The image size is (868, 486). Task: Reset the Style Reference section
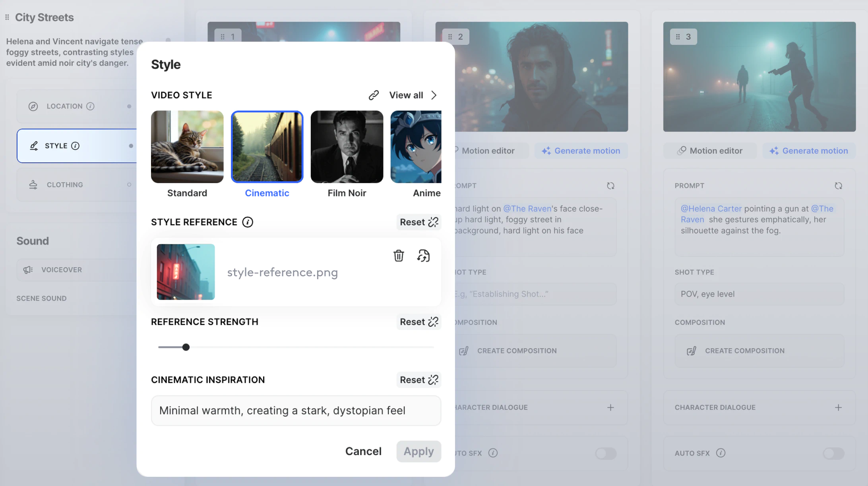click(x=419, y=222)
